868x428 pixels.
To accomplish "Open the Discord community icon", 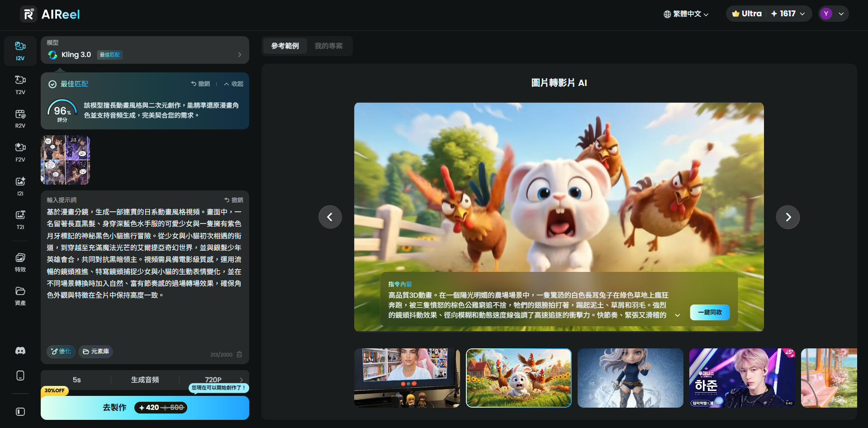I will (20, 351).
